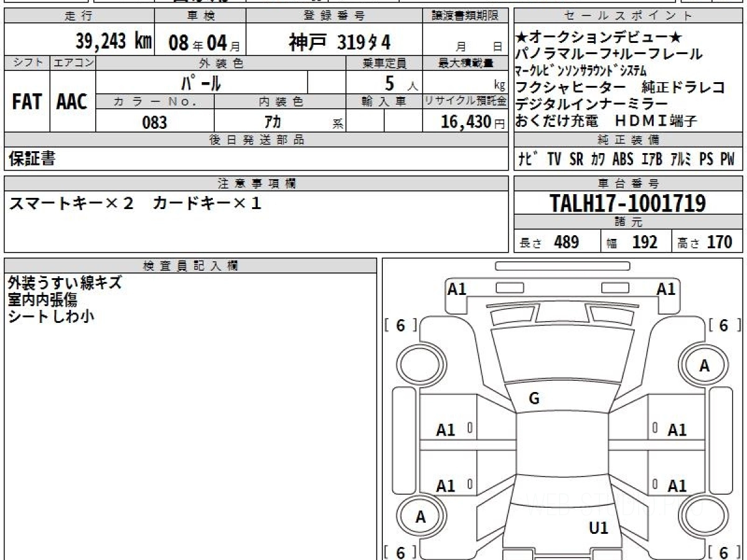This screenshot has width=747, height=560.
Task: Click the 注意事項欄 section header
Action: click(x=256, y=183)
